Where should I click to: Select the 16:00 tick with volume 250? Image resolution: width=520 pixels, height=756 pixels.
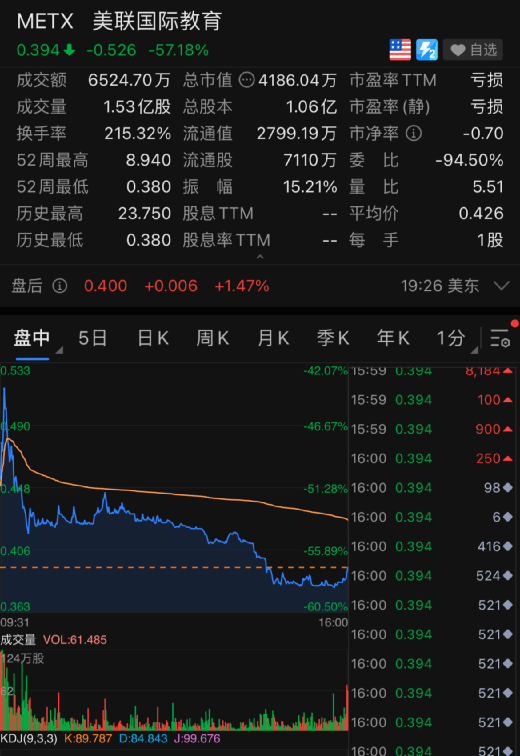click(x=432, y=459)
